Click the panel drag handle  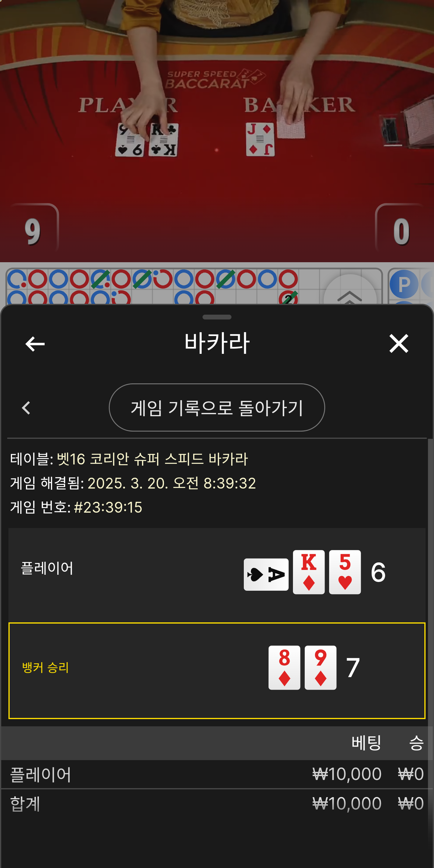pyautogui.click(x=217, y=317)
